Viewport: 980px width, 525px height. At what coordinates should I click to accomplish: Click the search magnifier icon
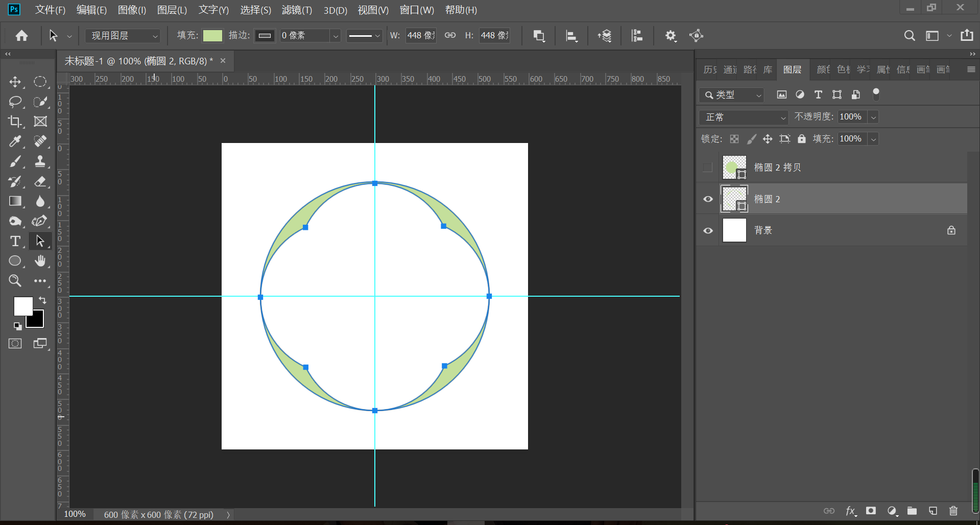pos(910,36)
